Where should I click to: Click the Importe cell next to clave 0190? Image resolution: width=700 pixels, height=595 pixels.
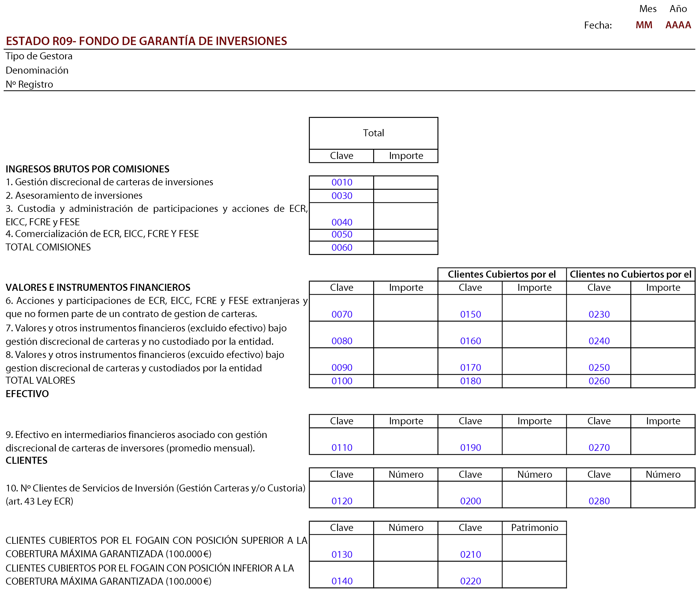(534, 441)
